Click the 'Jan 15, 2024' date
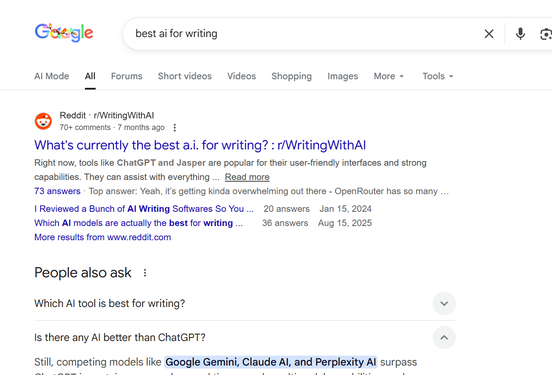 click(345, 209)
